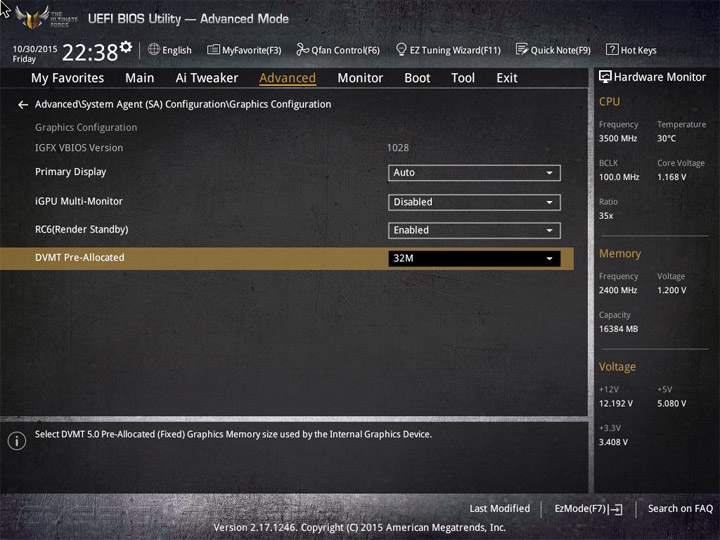
Task: Click the Core Voltage 1.168 V value
Action: click(671, 177)
